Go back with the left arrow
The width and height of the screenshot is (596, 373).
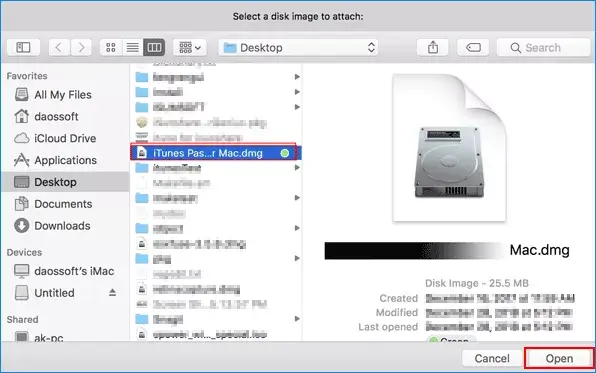point(59,48)
